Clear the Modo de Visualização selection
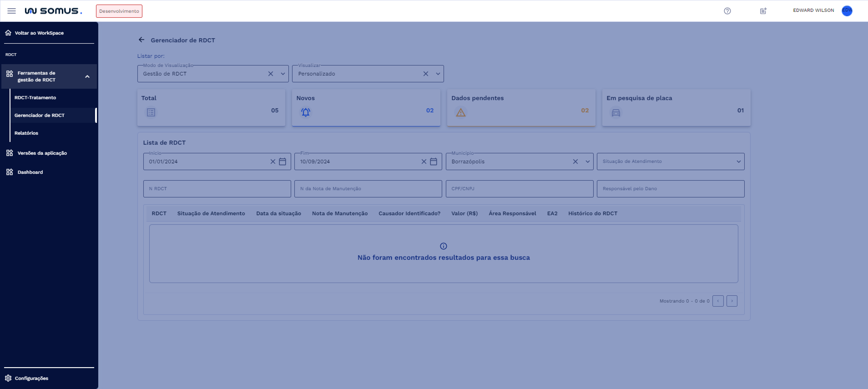The width and height of the screenshot is (868, 389). pos(271,73)
